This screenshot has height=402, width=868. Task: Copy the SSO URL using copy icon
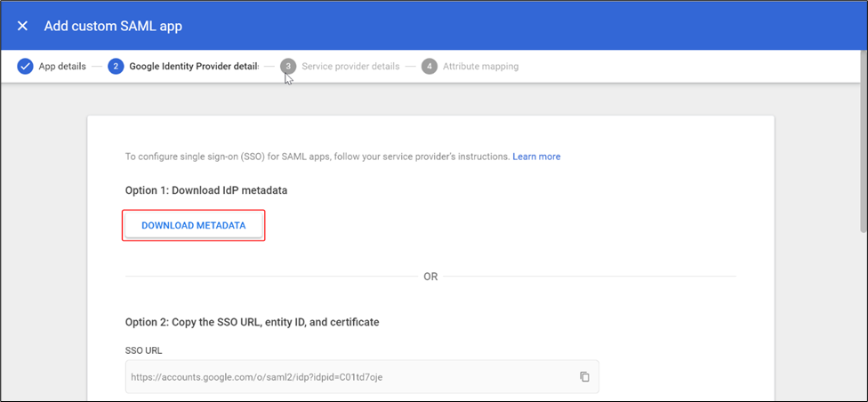coord(584,376)
